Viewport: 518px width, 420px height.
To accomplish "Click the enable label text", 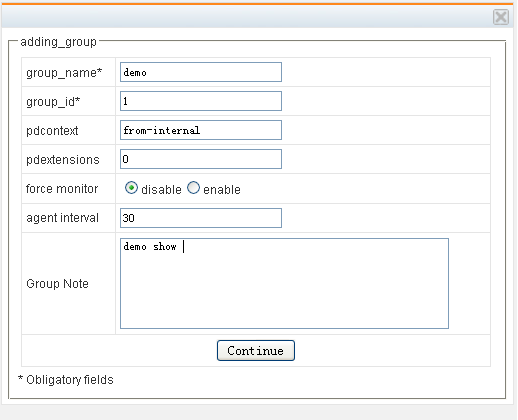I will point(222,190).
